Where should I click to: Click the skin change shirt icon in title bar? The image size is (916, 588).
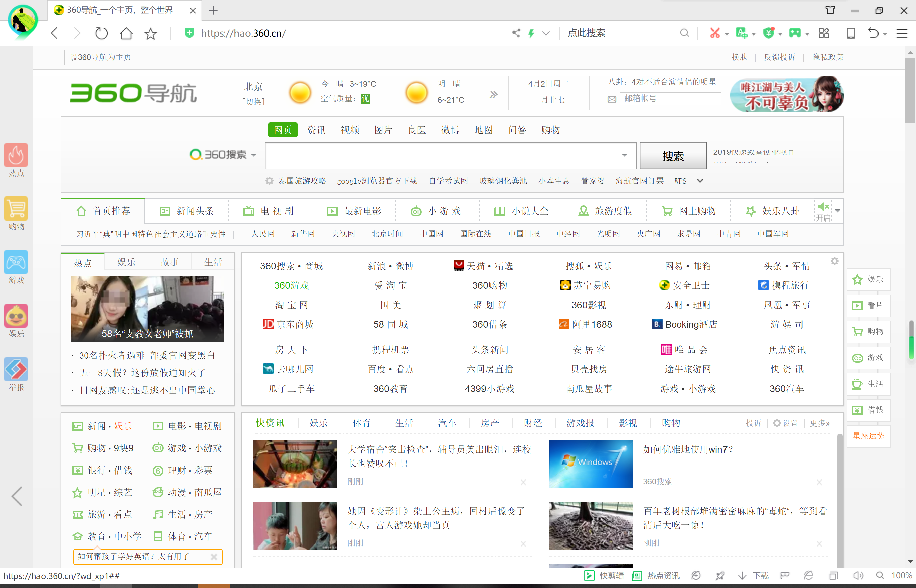tap(830, 10)
